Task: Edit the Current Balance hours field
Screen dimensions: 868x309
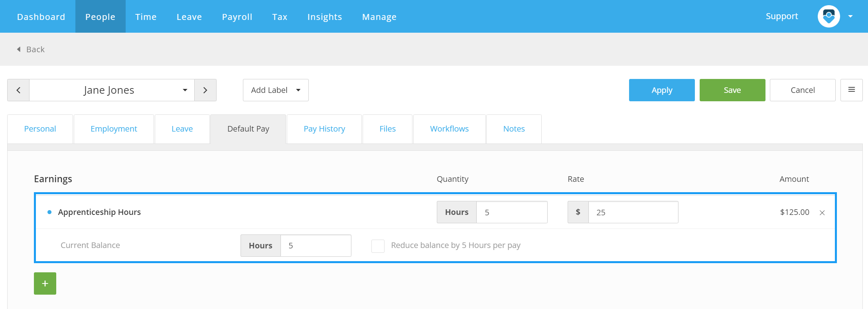Action: click(316, 246)
